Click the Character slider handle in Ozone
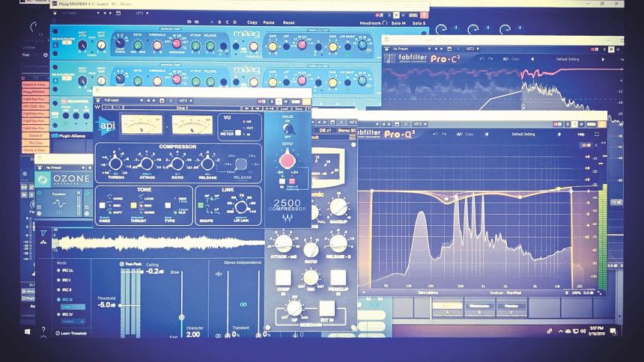 pos(181,317)
